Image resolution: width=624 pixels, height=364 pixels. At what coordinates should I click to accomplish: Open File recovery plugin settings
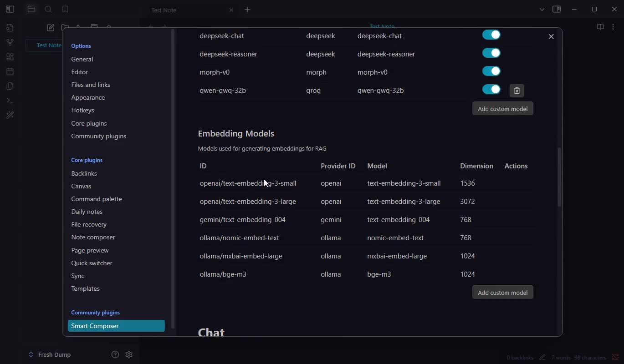[89, 224]
